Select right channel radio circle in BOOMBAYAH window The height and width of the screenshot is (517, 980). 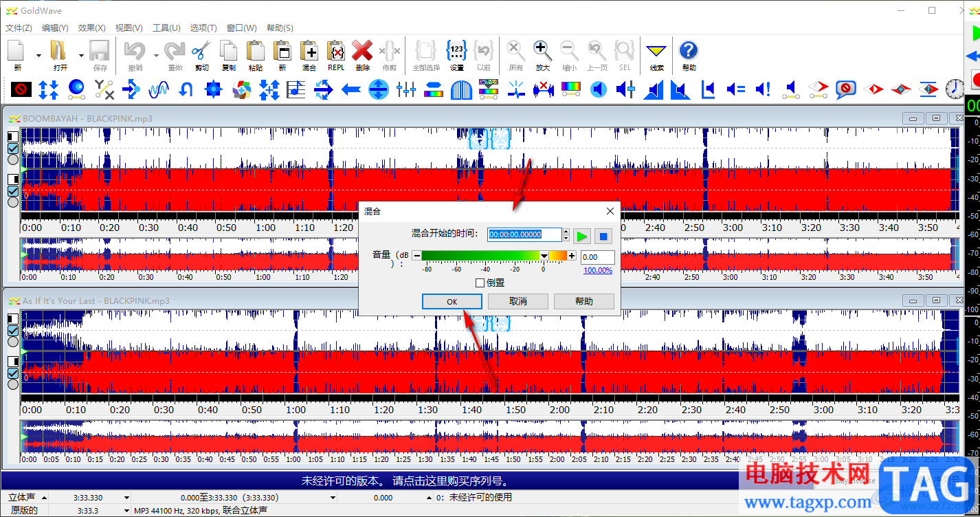coord(13,202)
